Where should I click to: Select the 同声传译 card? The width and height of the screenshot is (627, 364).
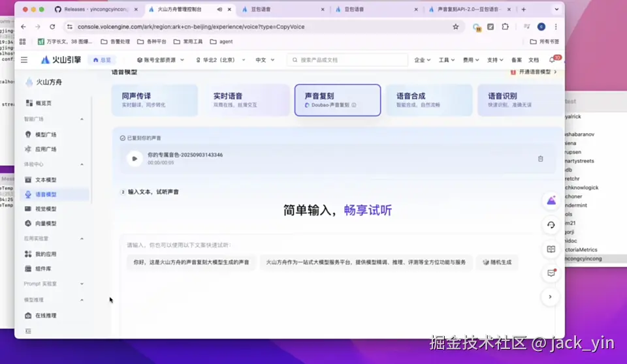(x=155, y=100)
